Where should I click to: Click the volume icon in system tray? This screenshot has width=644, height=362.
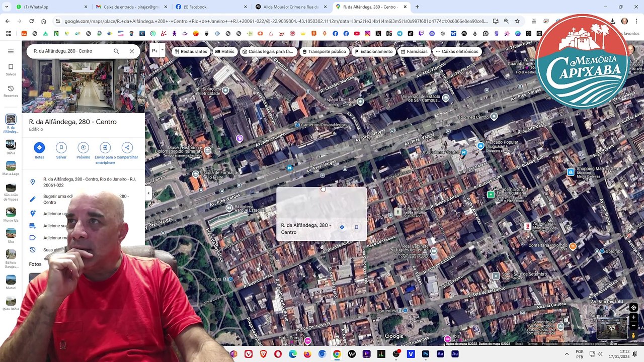[x=600, y=354]
